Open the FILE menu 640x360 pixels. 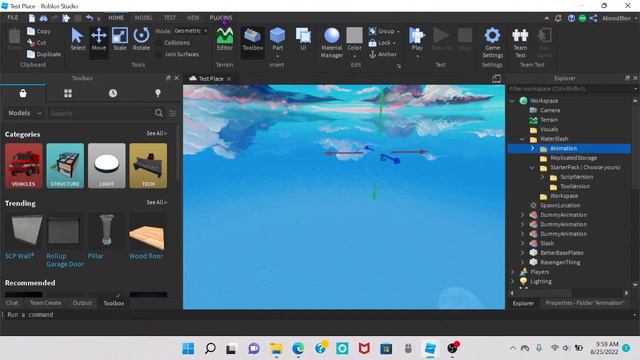[x=13, y=18]
